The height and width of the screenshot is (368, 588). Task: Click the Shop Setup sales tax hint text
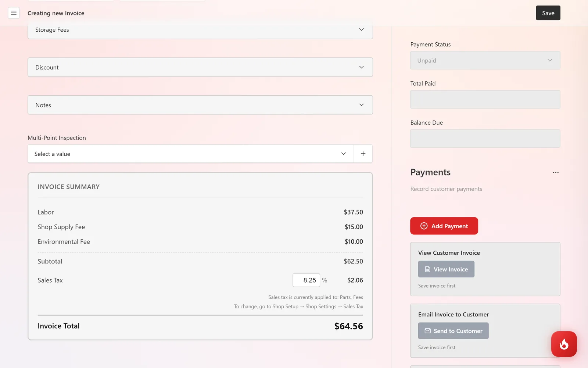(298, 307)
